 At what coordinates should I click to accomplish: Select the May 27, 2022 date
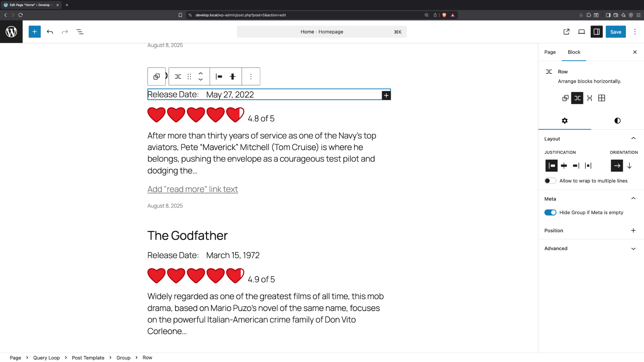pyautogui.click(x=230, y=95)
